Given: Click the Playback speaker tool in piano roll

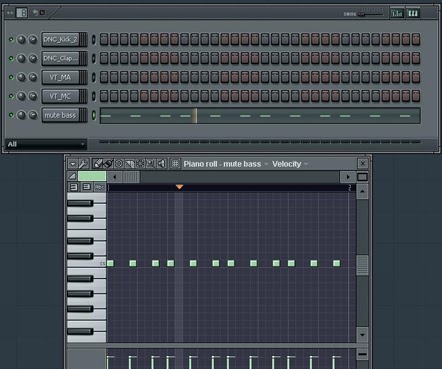Looking at the screenshot, I should click(x=162, y=164).
